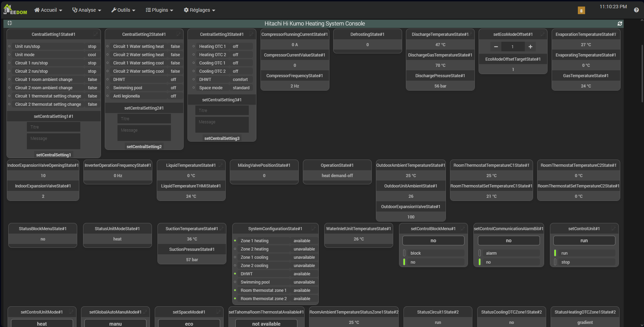
Task: Select the 'stop' option in setControlUnit
Action: click(x=584, y=262)
